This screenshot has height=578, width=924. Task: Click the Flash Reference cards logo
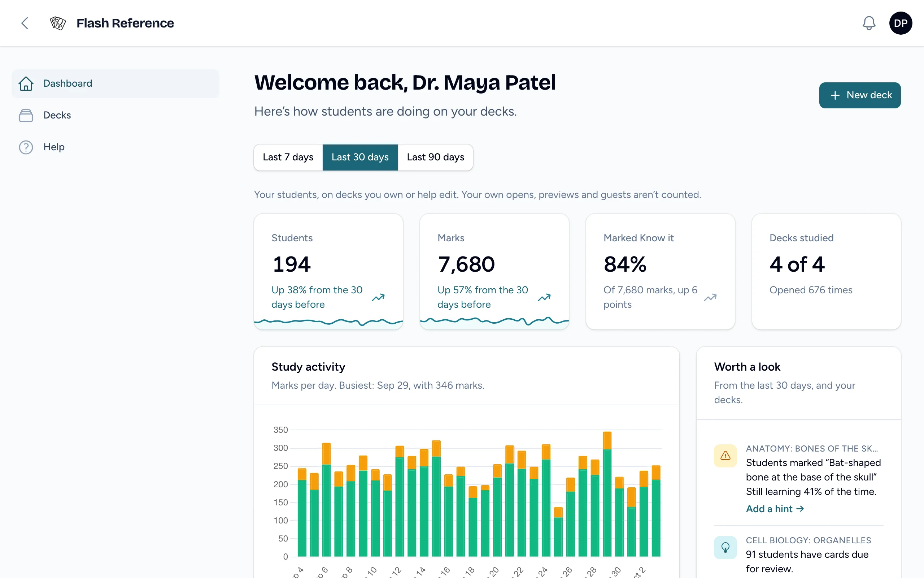[x=58, y=23]
